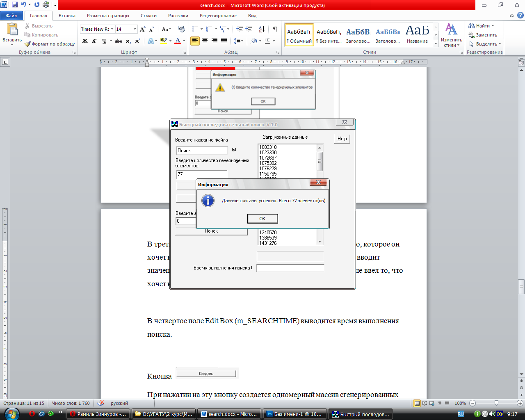Toggle italic formatting (К)
525x420 pixels.
pos(94,41)
